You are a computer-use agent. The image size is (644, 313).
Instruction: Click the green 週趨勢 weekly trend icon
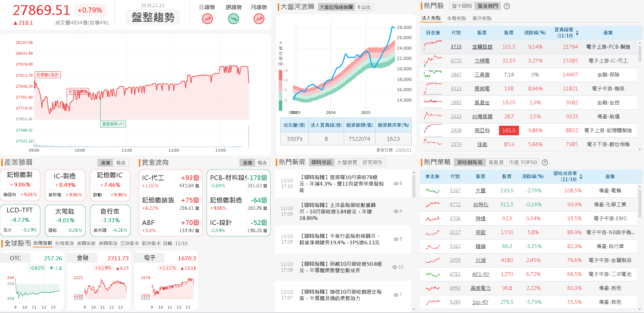(x=233, y=19)
